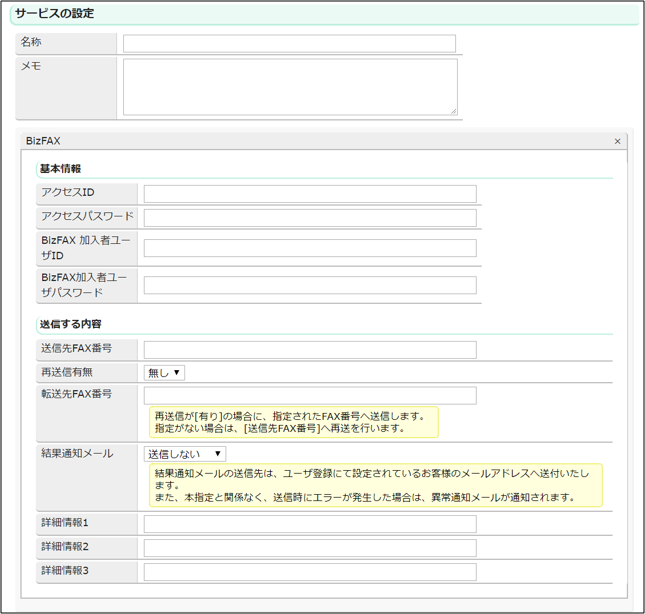
Task: Click the メモ textarea resize handle
Action: pos(453,111)
